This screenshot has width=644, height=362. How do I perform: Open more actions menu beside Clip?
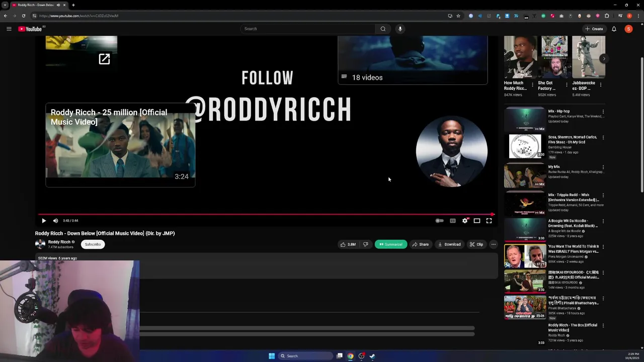[494, 244]
